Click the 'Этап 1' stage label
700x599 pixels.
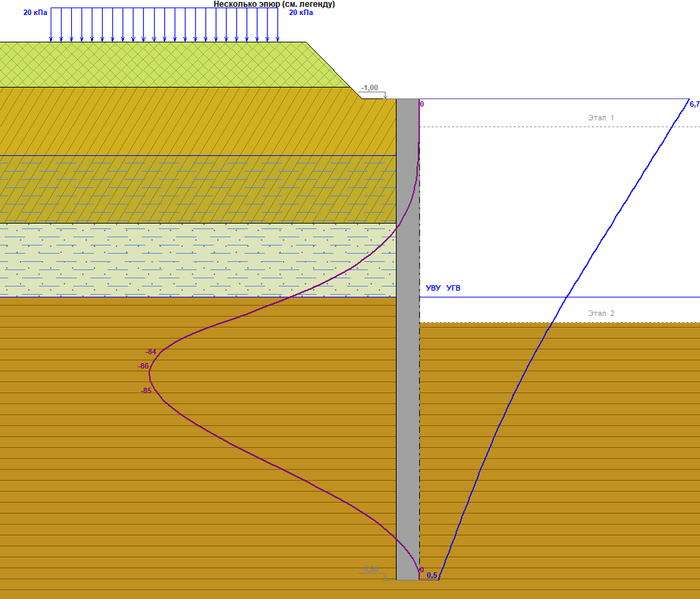point(601,118)
